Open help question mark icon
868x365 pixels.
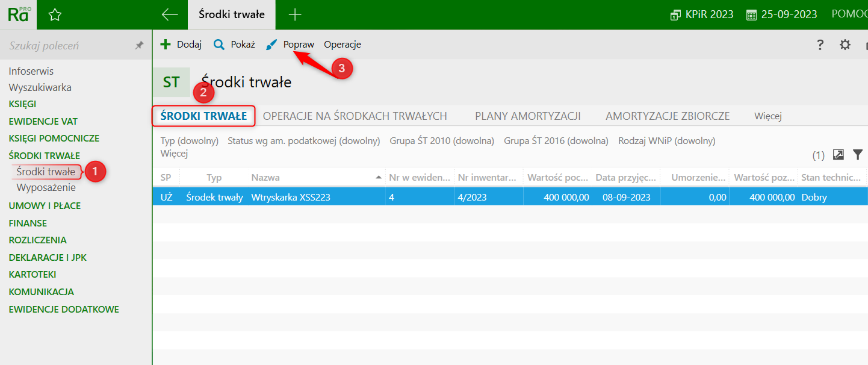pos(820,45)
